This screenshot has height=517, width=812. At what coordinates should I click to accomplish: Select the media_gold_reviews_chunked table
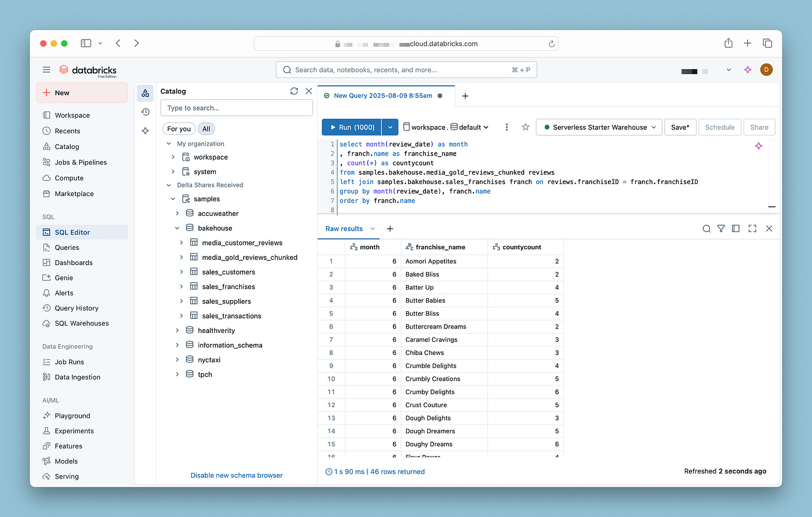[x=249, y=258]
